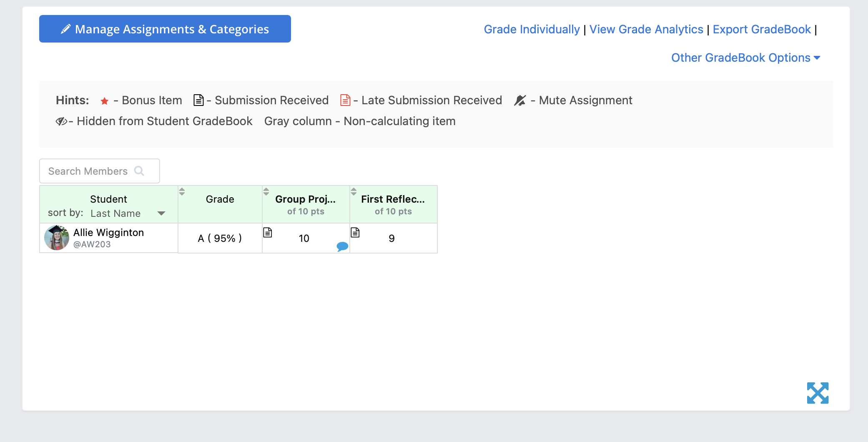Viewport: 868px width, 442px height.
Task: Open the blue comment bubble on Group Project score
Action: click(x=342, y=246)
